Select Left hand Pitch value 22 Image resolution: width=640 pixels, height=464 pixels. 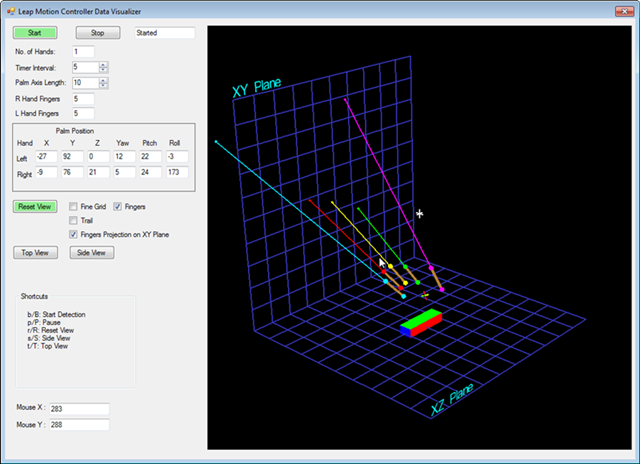coord(151,156)
